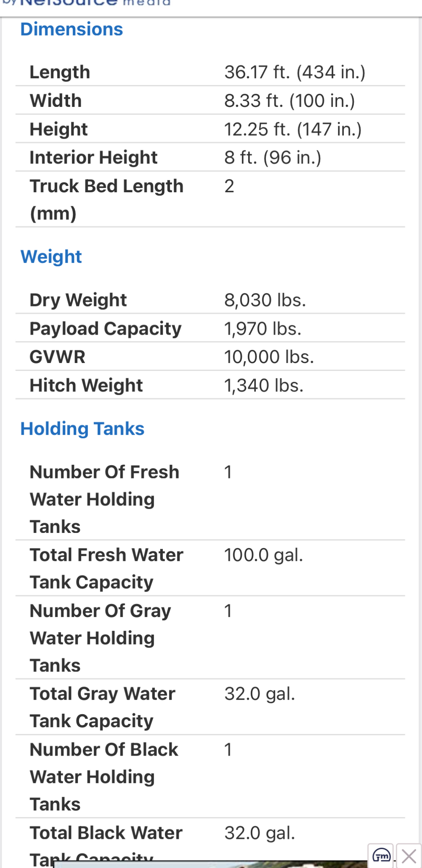Tap the 100.0 gal. fresh water value
This screenshot has width=422, height=868.
(263, 555)
